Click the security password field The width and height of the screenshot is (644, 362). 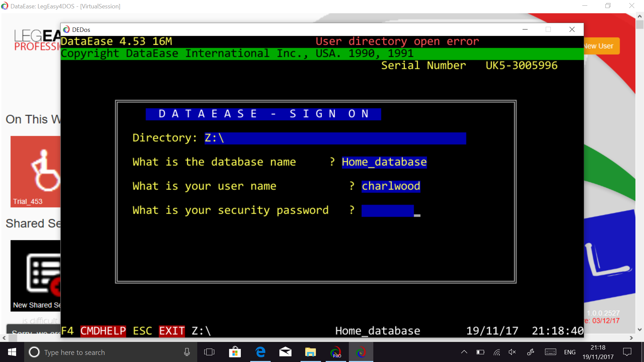click(387, 210)
